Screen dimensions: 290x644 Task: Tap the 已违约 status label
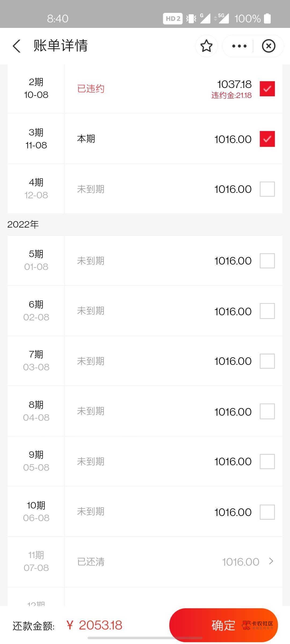[91, 89]
